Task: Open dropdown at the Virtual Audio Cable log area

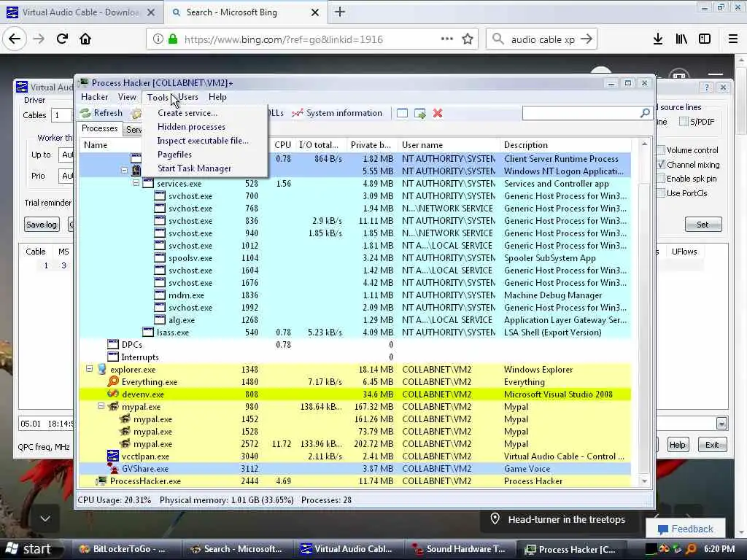Action: [x=721, y=424]
